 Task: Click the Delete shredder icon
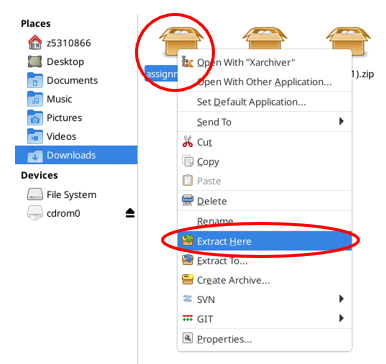pyautogui.click(x=187, y=201)
